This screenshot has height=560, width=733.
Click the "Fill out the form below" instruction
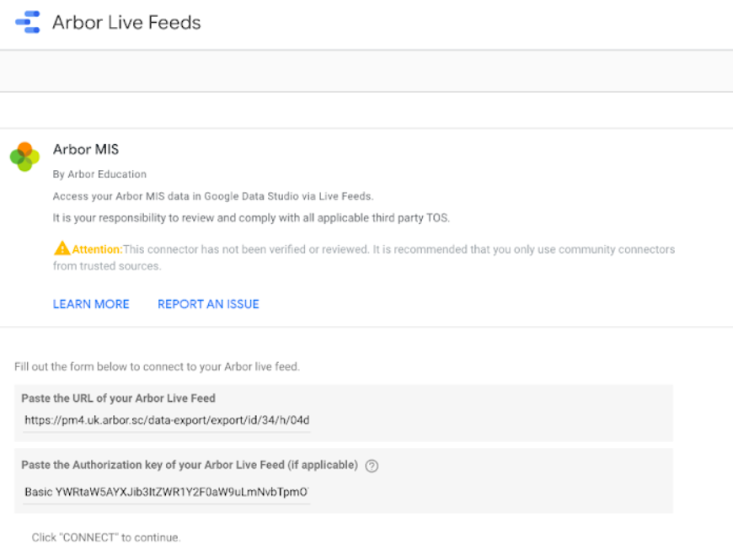(x=157, y=366)
